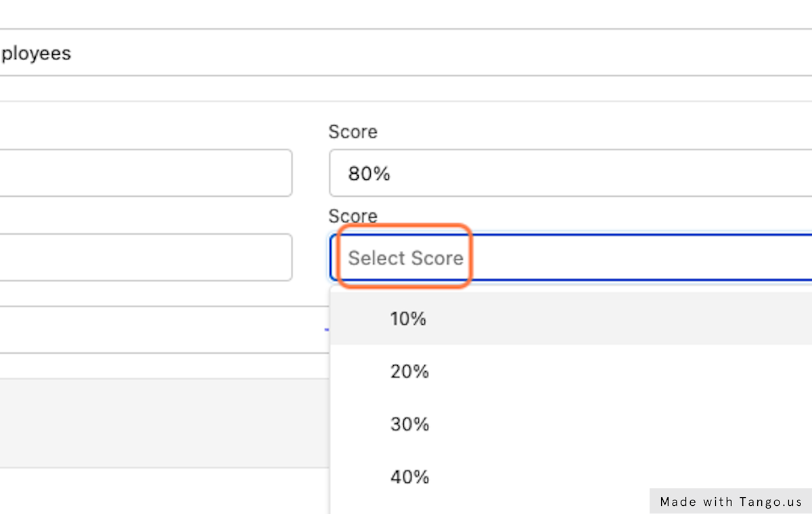Click the gray panel at lower left
The width and height of the screenshot is (812, 514).
[x=162, y=423]
